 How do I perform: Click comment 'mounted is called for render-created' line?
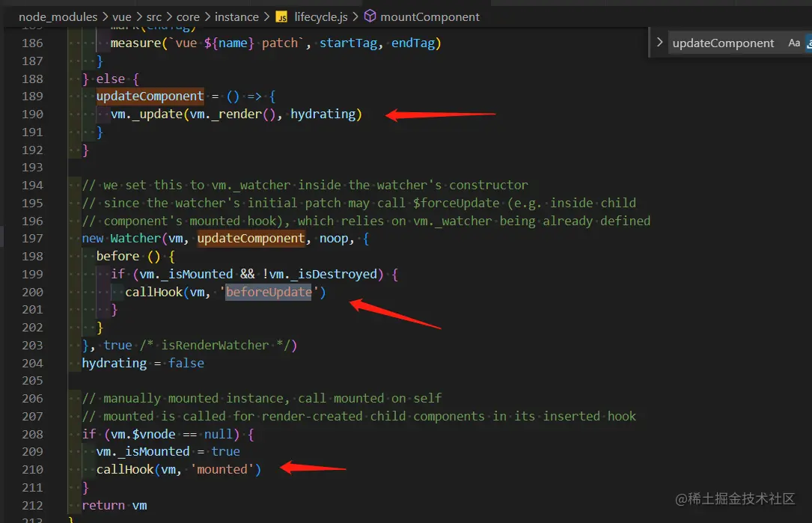[359, 416]
